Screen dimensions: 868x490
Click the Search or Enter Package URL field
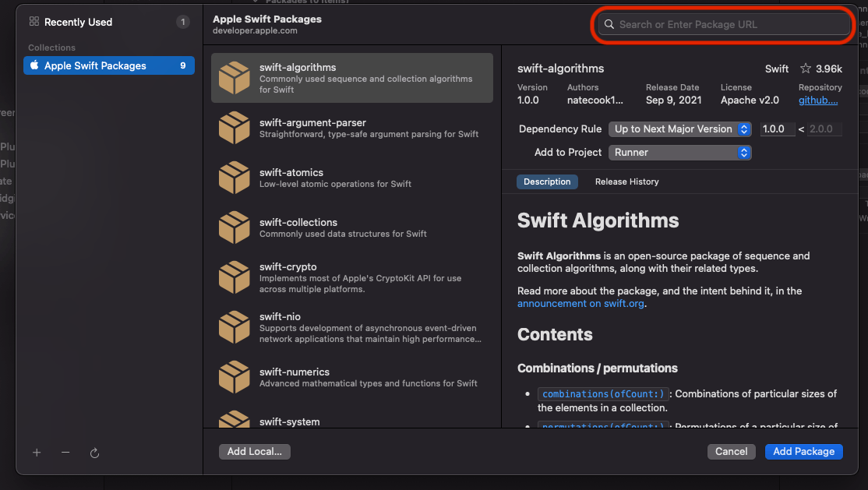(x=724, y=24)
